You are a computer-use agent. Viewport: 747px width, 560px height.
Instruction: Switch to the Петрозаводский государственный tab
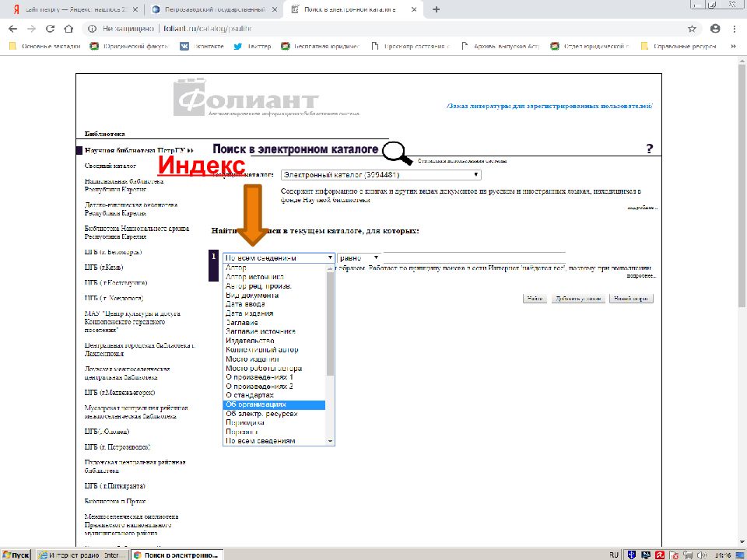click(x=212, y=9)
